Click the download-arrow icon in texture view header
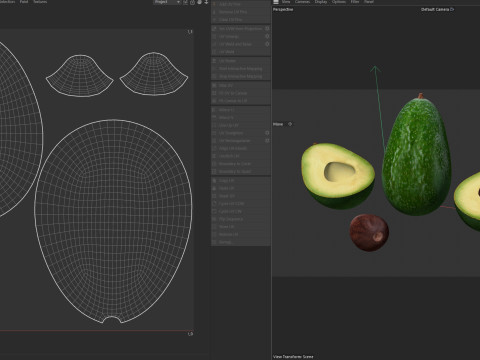The image size is (480, 360). point(206,2)
